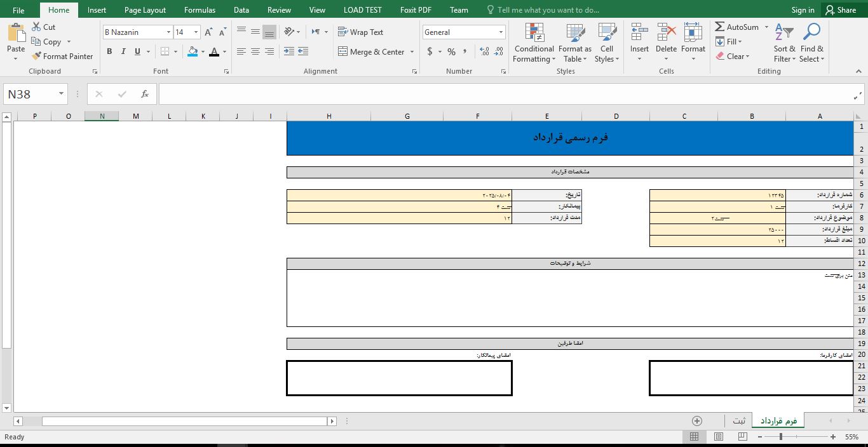868x447 pixels.
Task: Center text horizontally
Action: [255, 51]
